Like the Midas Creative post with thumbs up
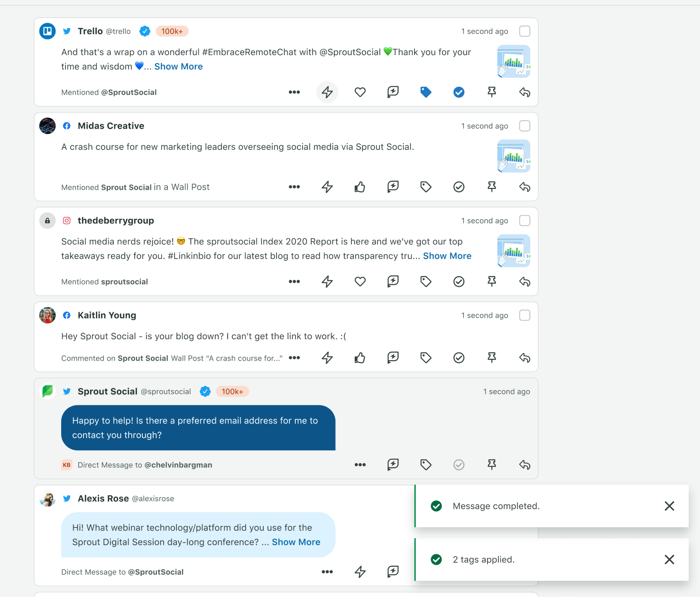This screenshot has width=700, height=597. click(x=360, y=187)
